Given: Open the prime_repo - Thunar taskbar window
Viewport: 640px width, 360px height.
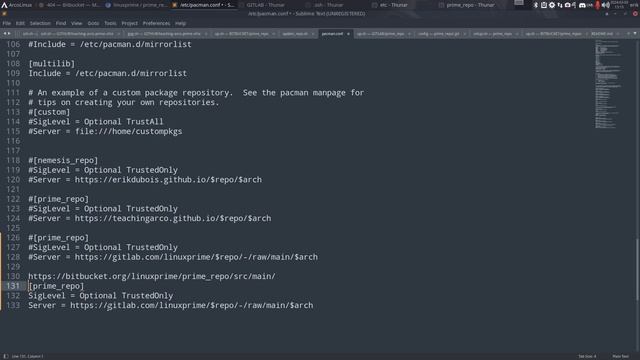Looking at the screenshot, I should pyautogui.click(x=467, y=5).
